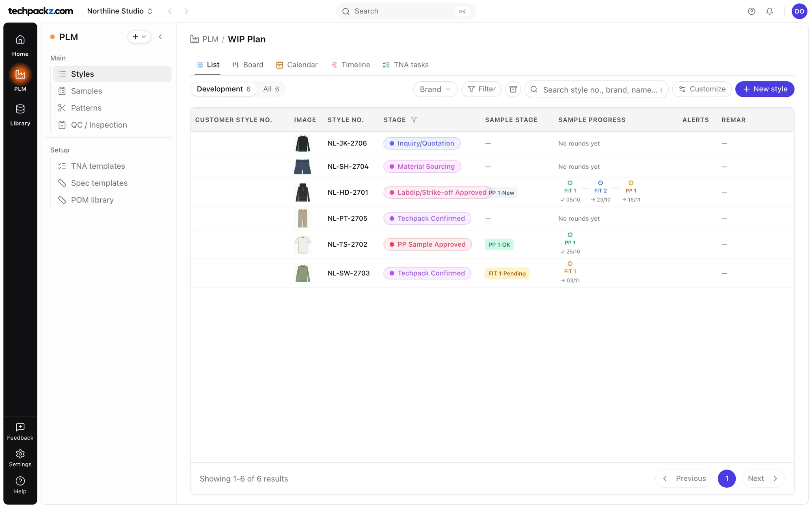Open the Northline Studio workspace switcher

(120, 11)
